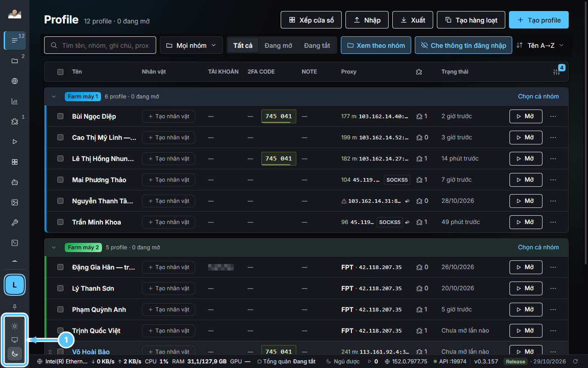
Task: Click the Tạo hàng loạt button
Action: click(471, 20)
